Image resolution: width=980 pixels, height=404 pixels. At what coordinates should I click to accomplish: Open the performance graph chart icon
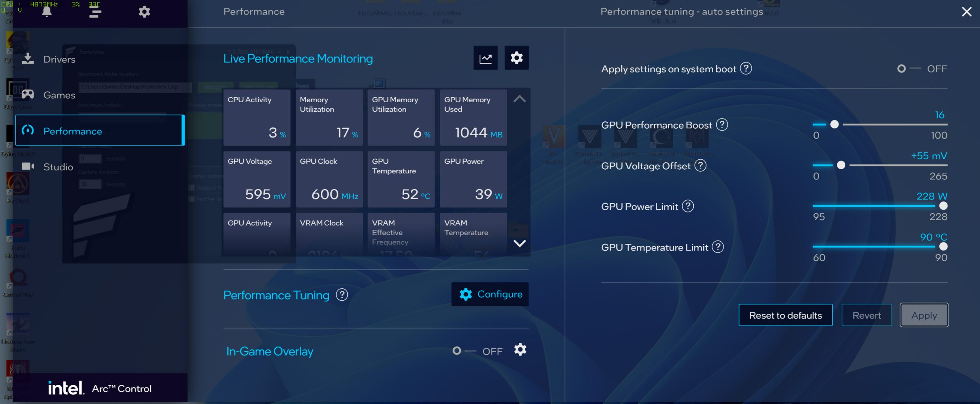(x=485, y=58)
